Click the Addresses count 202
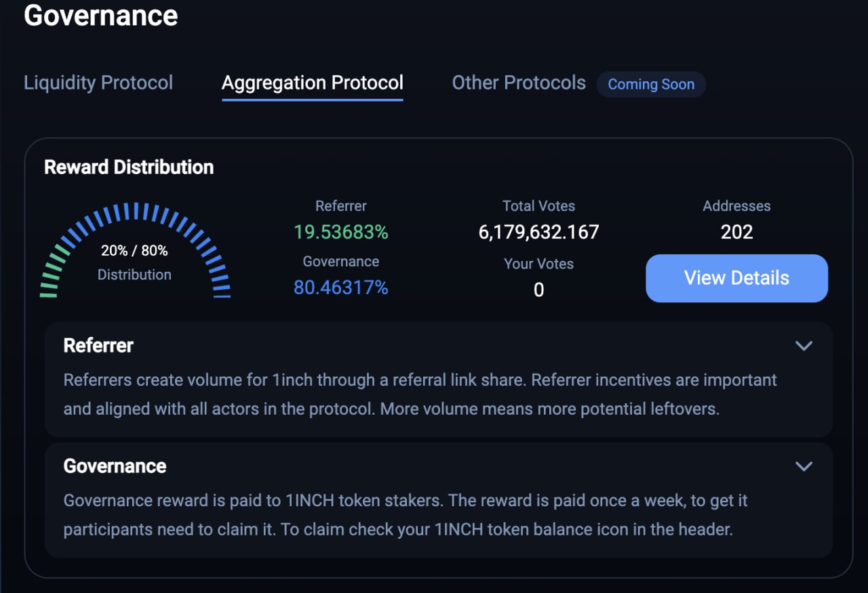The height and width of the screenshot is (593, 868). 737,232
